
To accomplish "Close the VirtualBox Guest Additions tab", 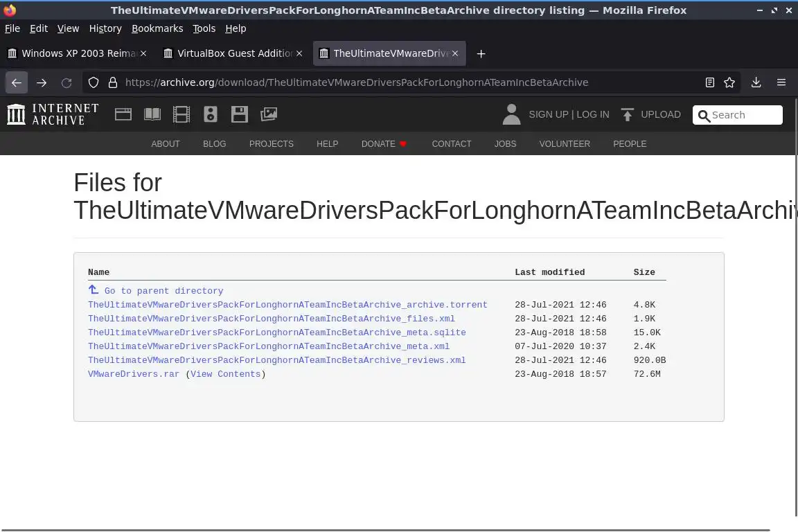I will pyautogui.click(x=299, y=53).
